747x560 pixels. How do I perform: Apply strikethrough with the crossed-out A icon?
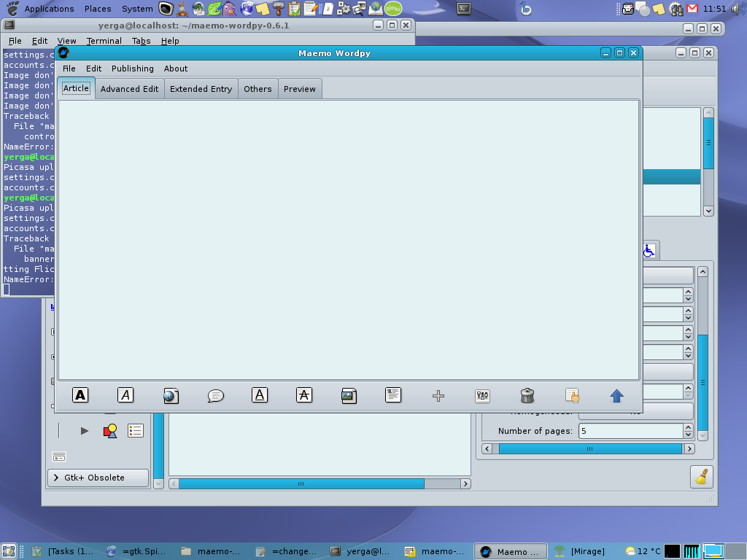click(x=304, y=395)
